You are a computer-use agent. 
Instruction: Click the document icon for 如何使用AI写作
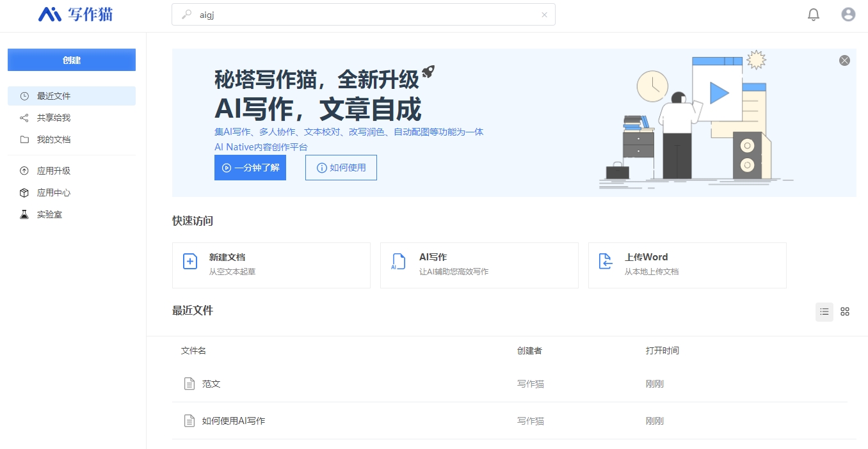(x=189, y=421)
